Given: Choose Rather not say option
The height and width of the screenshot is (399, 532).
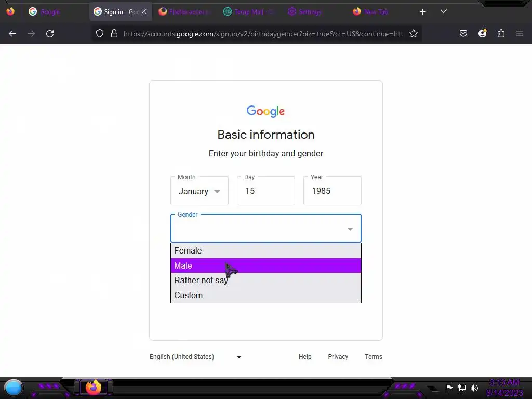Looking at the screenshot, I should (x=266, y=280).
